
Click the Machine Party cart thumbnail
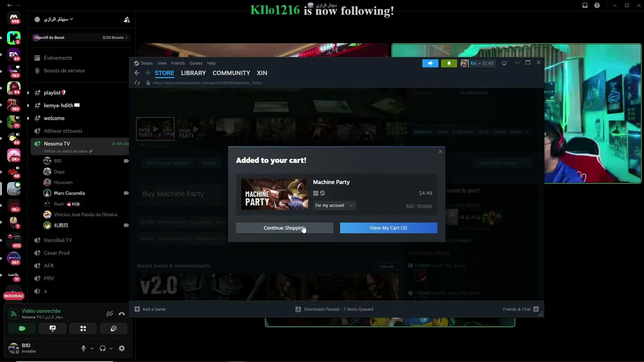pyautogui.click(x=274, y=194)
